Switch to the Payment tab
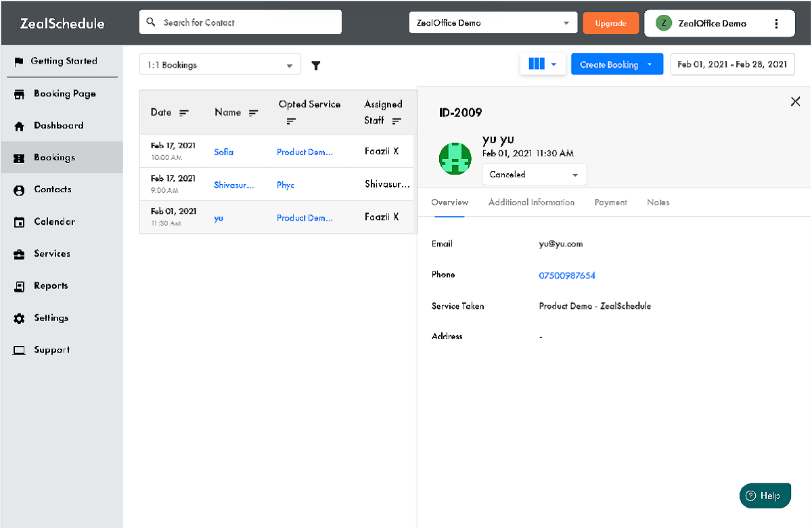This screenshot has width=812, height=528. point(610,202)
